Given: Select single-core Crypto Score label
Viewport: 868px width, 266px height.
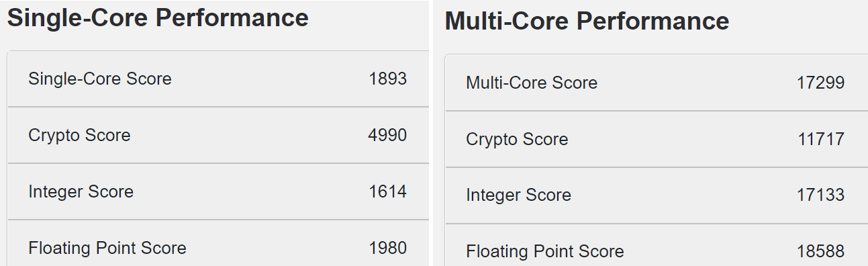Looking at the screenshot, I should point(79,135).
